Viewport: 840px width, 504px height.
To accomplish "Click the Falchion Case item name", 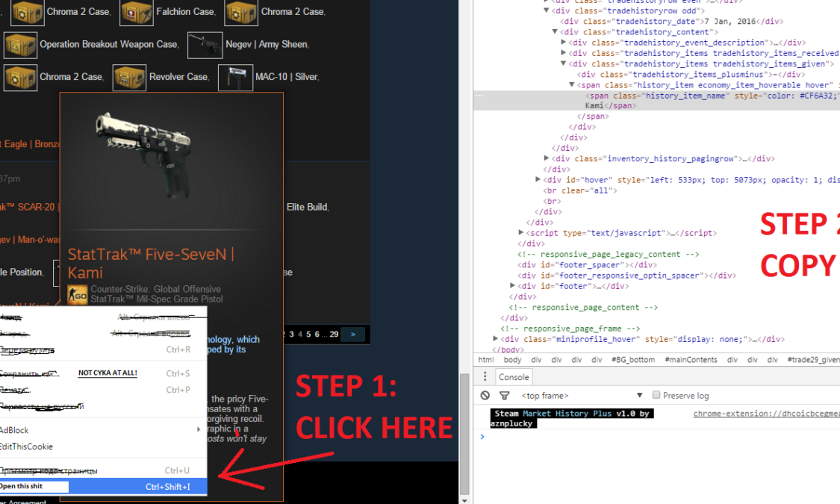I will point(185,12).
